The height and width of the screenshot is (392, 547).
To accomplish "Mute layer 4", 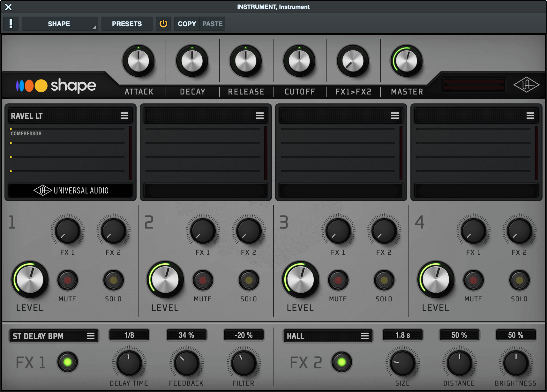I will click(x=473, y=280).
